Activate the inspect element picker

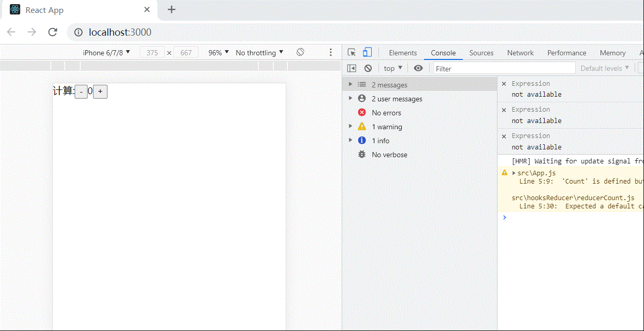pos(352,52)
